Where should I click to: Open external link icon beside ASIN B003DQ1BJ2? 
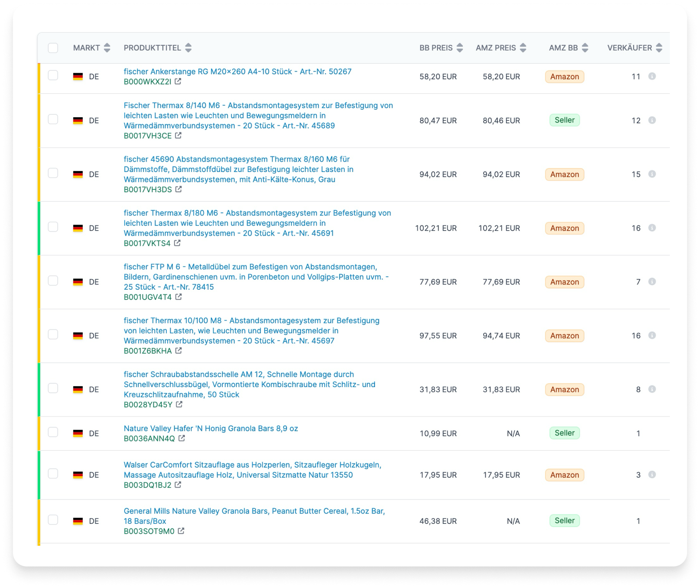(178, 485)
